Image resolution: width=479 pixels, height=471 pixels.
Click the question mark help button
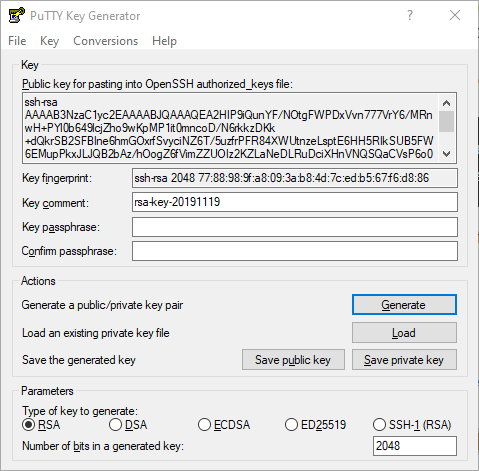point(410,15)
